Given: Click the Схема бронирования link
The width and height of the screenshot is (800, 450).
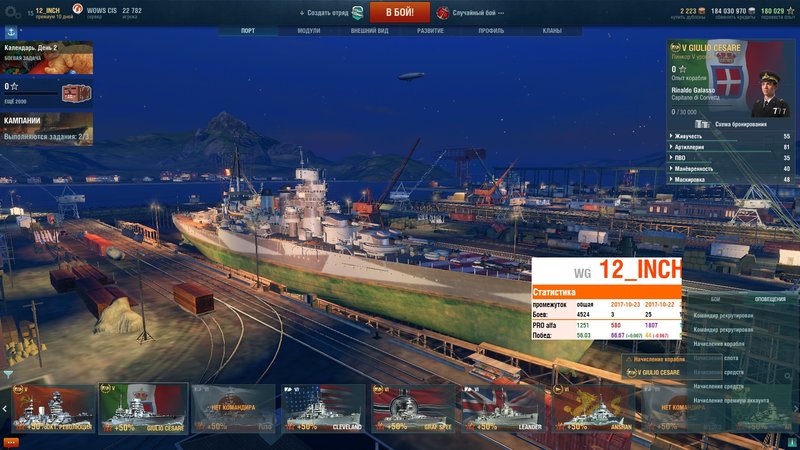Looking at the screenshot, I should click(x=740, y=124).
